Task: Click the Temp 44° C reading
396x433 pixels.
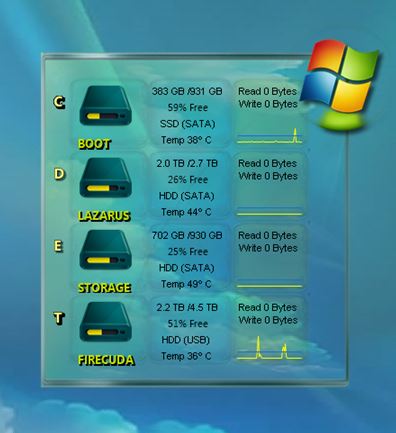Action: (186, 212)
